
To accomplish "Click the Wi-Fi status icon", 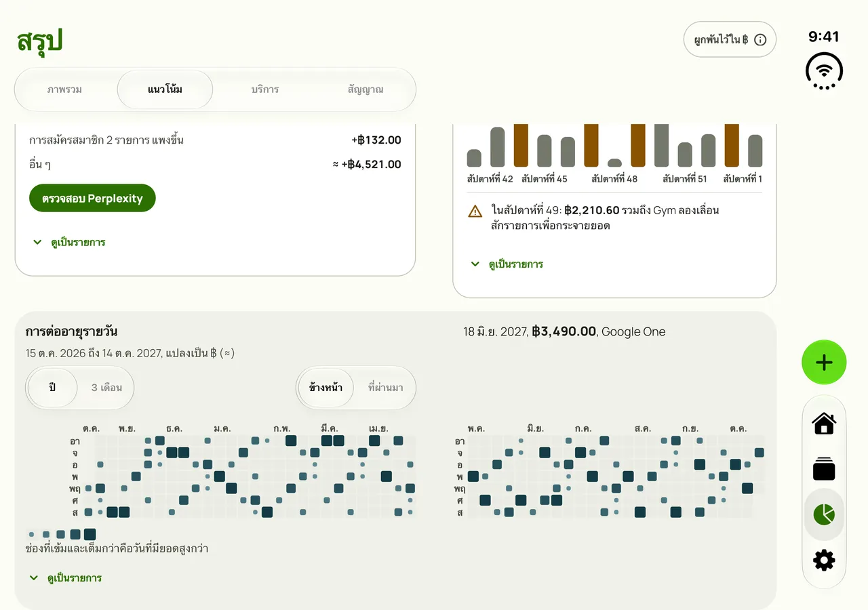I will coord(824,70).
